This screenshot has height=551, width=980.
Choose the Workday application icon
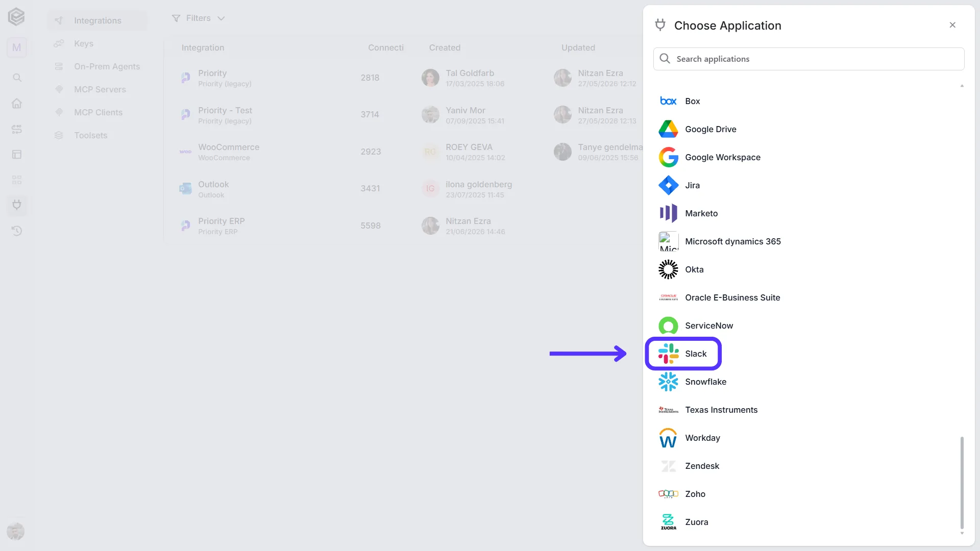click(x=668, y=438)
